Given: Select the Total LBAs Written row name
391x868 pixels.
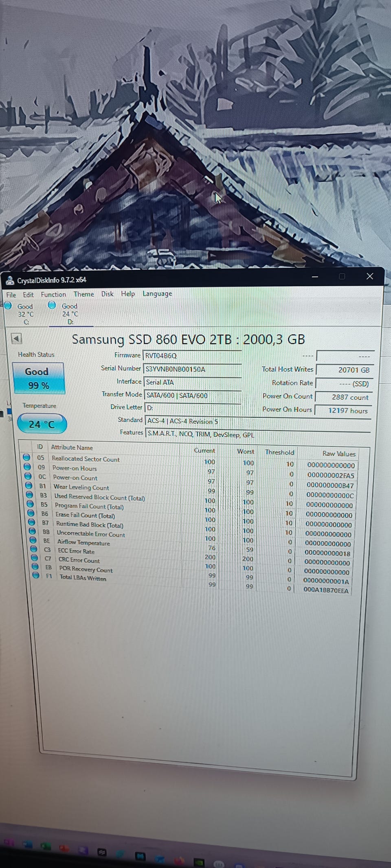Looking at the screenshot, I should pyautogui.click(x=83, y=578).
